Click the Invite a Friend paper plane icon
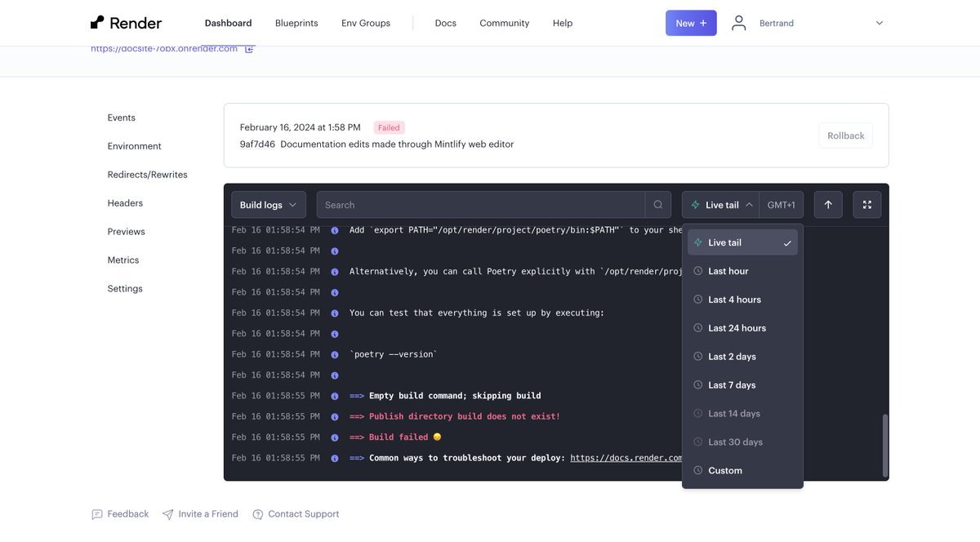This screenshot has width=980, height=542. (x=168, y=514)
